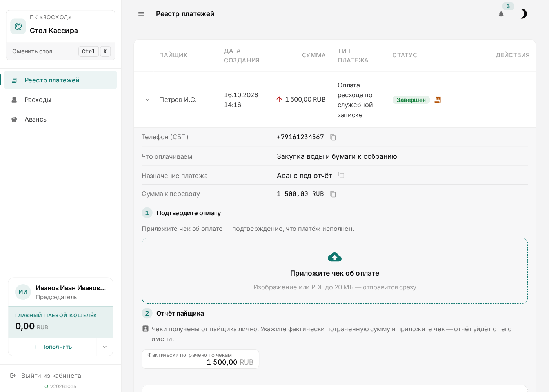Click Иванов Иван user name
Viewport: 549px width, 392px height.
click(71, 288)
